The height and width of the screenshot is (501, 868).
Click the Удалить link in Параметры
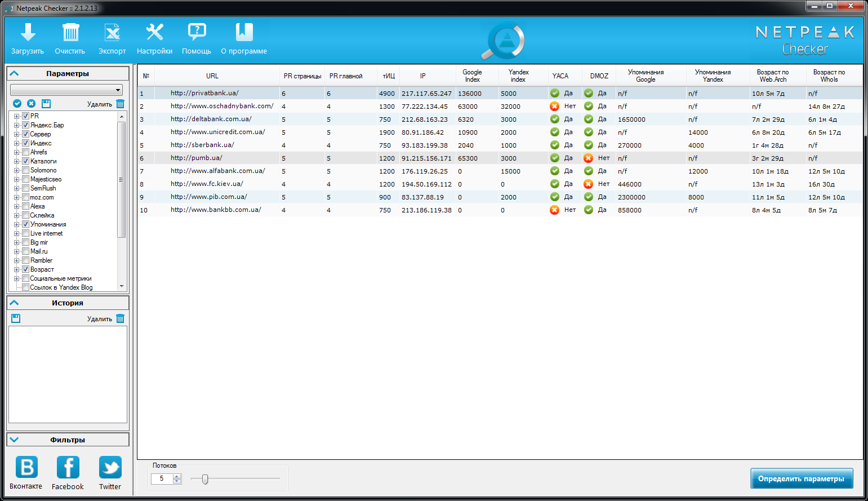tap(101, 104)
